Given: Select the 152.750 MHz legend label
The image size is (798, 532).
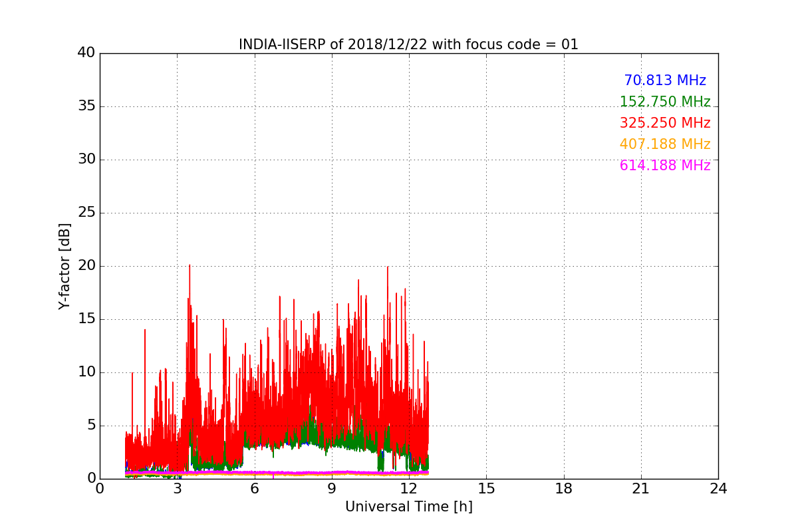Looking at the screenshot, I should pyautogui.click(x=665, y=102).
